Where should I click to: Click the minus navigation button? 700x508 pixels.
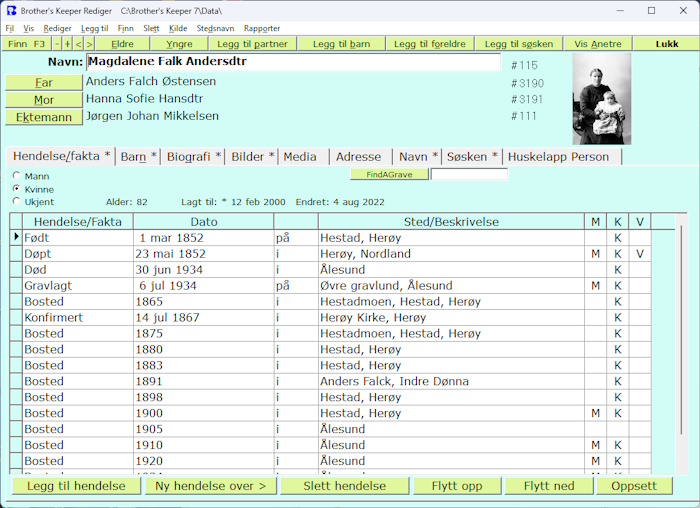click(57, 44)
